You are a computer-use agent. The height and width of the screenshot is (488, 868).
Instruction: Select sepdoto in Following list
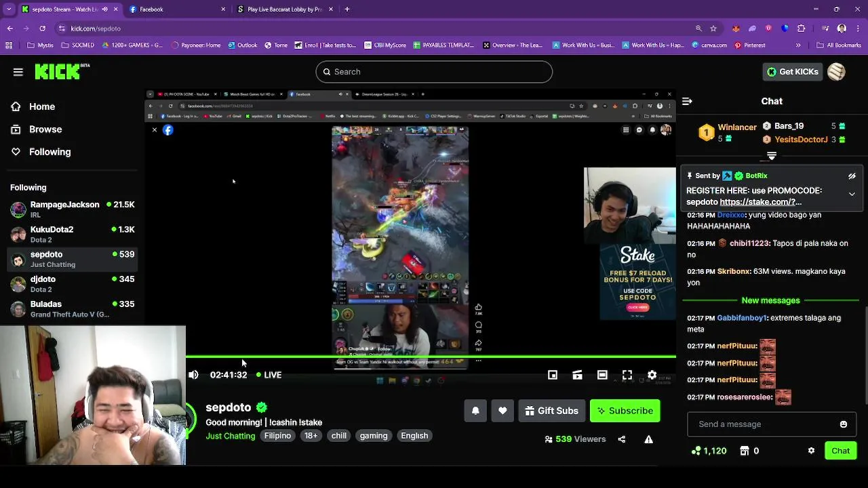[72, 259]
